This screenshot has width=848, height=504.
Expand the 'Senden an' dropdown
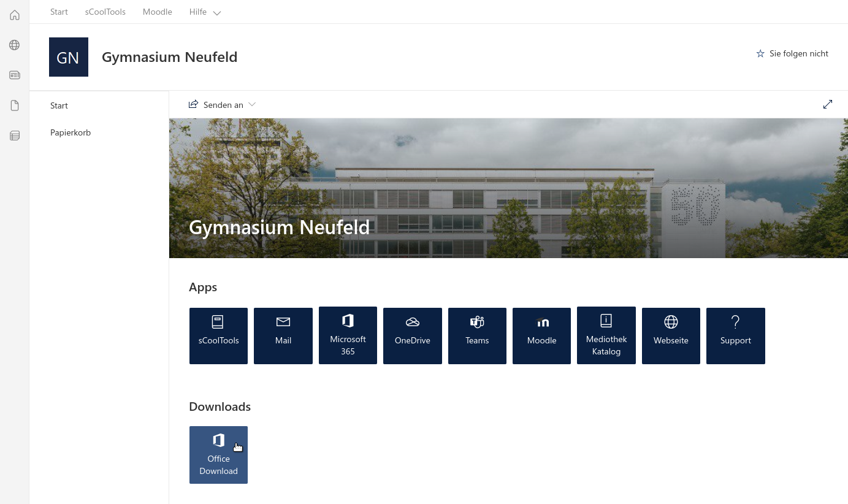tap(223, 105)
